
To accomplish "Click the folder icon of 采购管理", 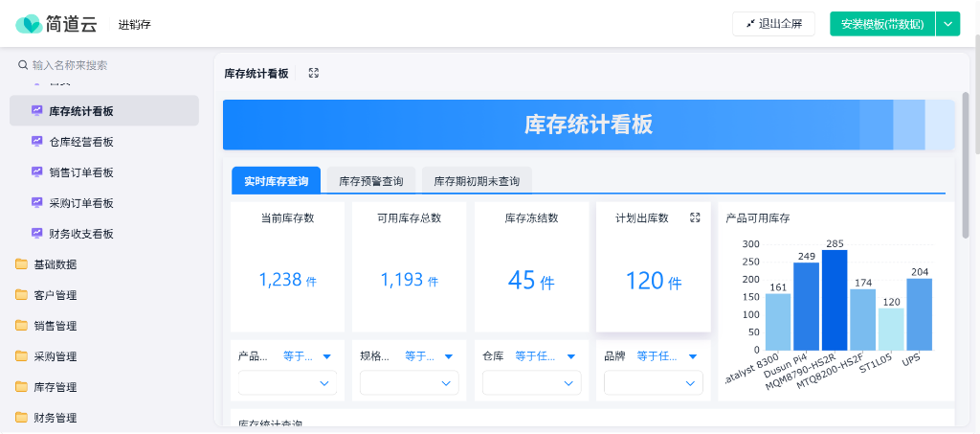I will tap(22, 355).
